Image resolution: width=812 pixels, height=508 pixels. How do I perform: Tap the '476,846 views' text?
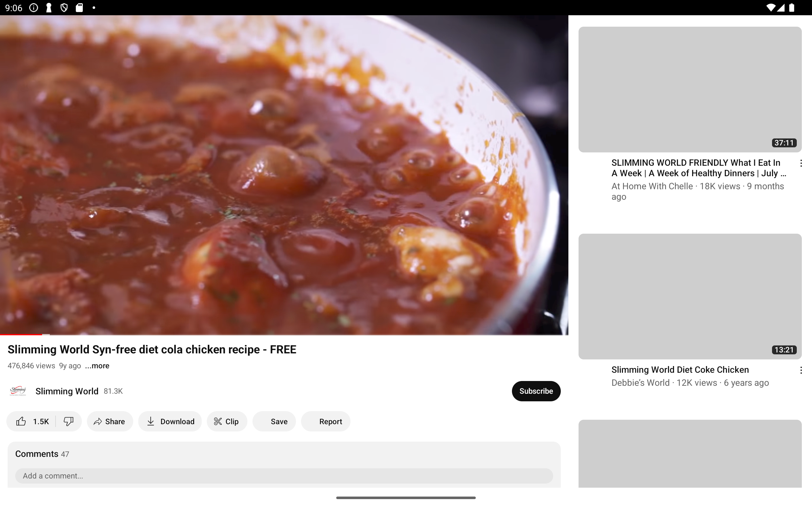31,366
